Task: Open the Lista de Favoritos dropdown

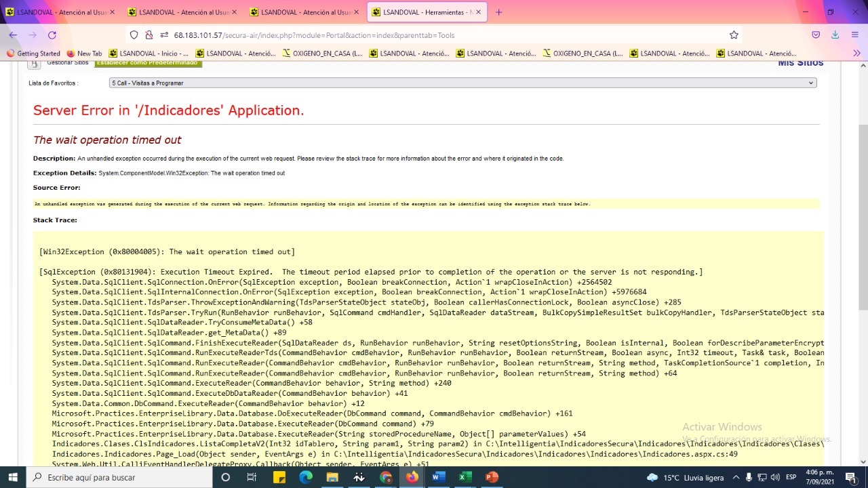Action: coord(462,83)
